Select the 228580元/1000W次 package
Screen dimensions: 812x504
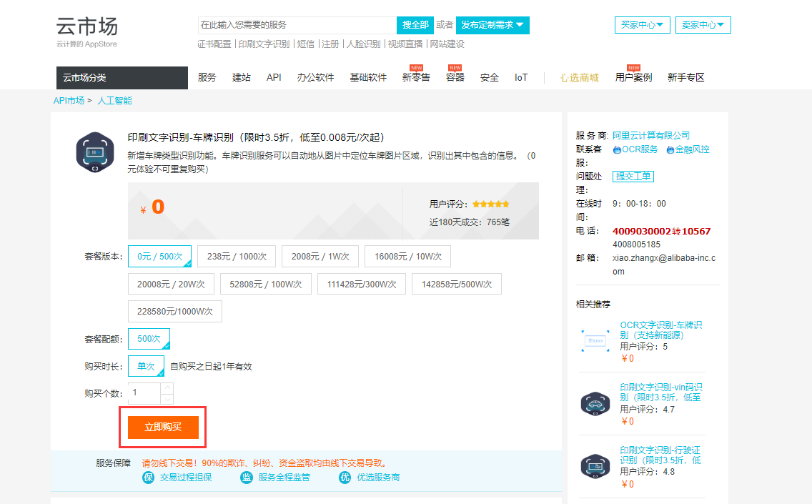pos(175,311)
